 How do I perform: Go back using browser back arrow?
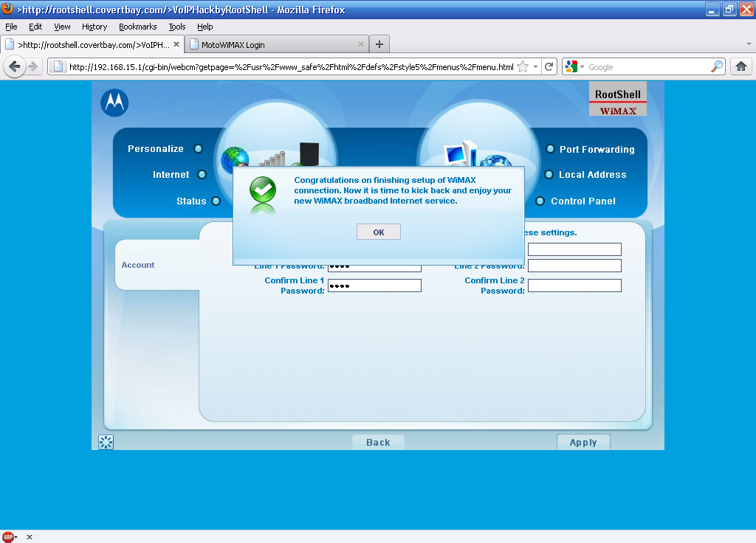pos(15,66)
